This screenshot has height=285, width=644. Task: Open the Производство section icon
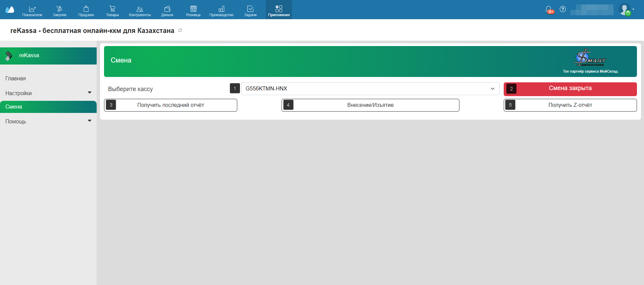pyautogui.click(x=221, y=9)
